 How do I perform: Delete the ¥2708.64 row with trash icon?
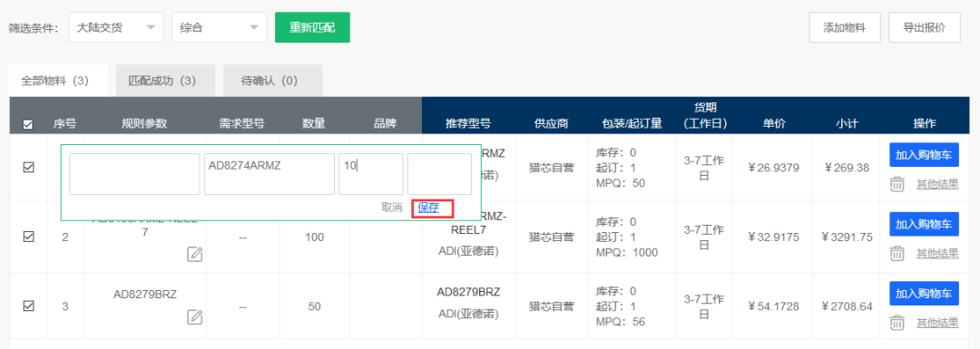897,324
